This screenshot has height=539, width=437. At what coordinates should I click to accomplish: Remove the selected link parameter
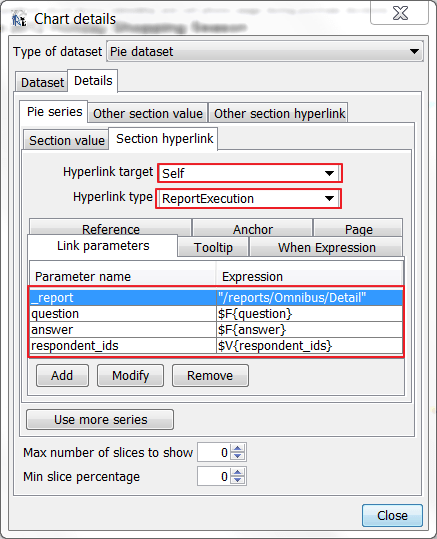[x=210, y=375]
